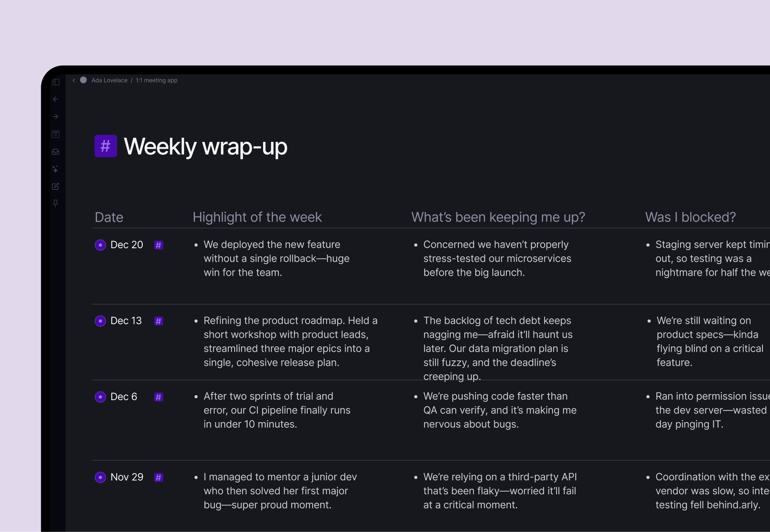This screenshot has width=770, height=532.
Task: Click the Highlight of the week header
Action: pyautogui.click(x=257, y=217)
